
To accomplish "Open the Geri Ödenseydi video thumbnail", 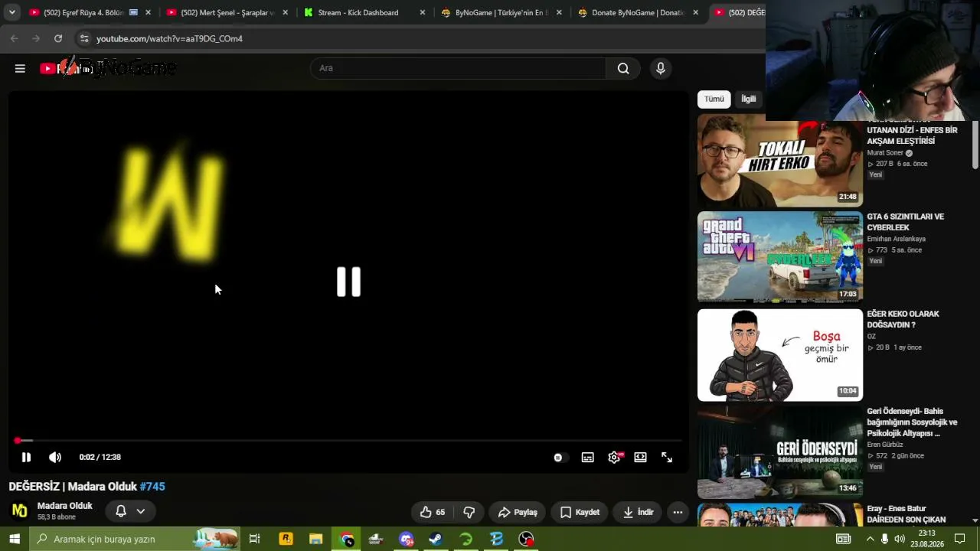I will pos(780,452).
